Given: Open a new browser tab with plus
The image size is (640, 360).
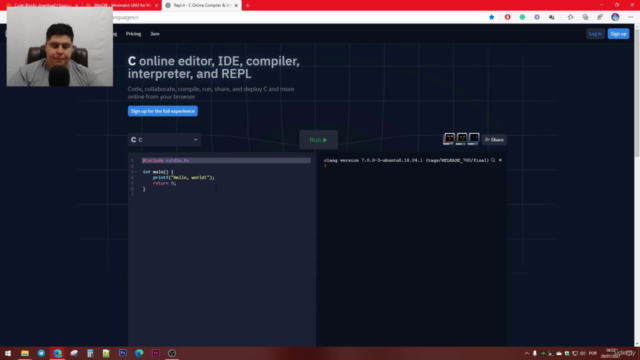Looking at the screenshot, I should (248, 5).
